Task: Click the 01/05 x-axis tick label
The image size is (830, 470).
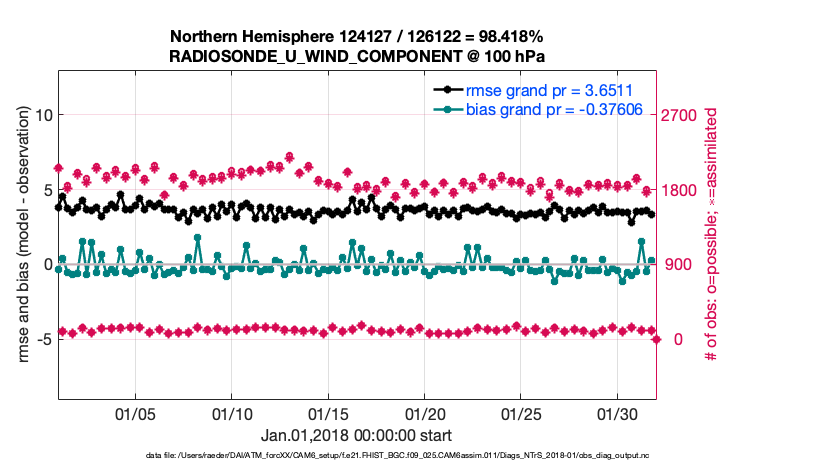Action: coord(135,413)
